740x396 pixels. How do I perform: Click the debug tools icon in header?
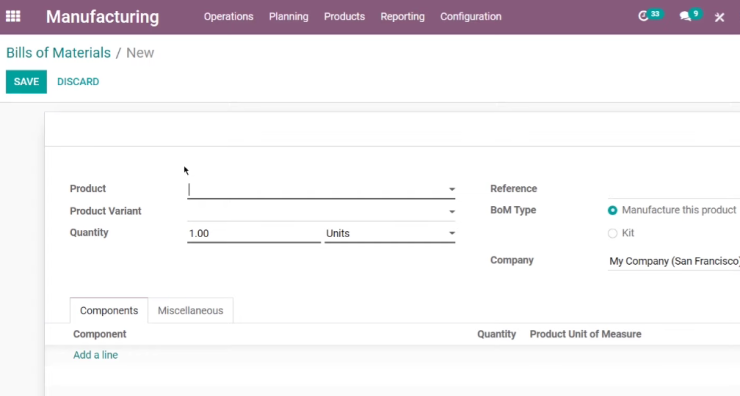click(x=719, y=17)
